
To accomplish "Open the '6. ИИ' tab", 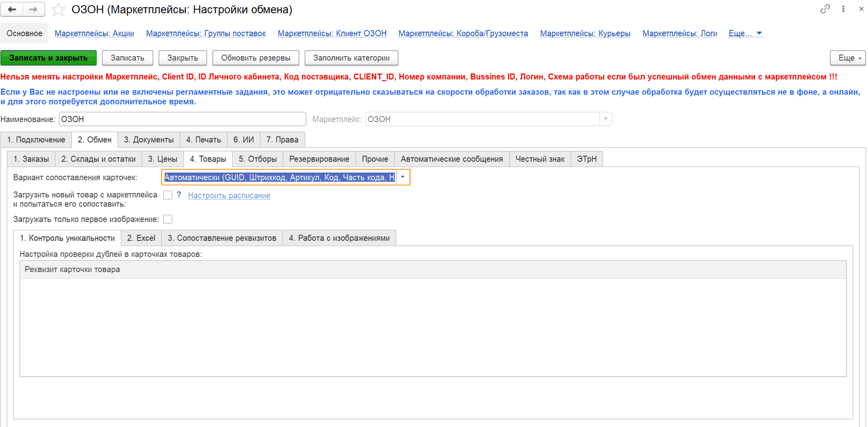I will click(x=244, y=140).
